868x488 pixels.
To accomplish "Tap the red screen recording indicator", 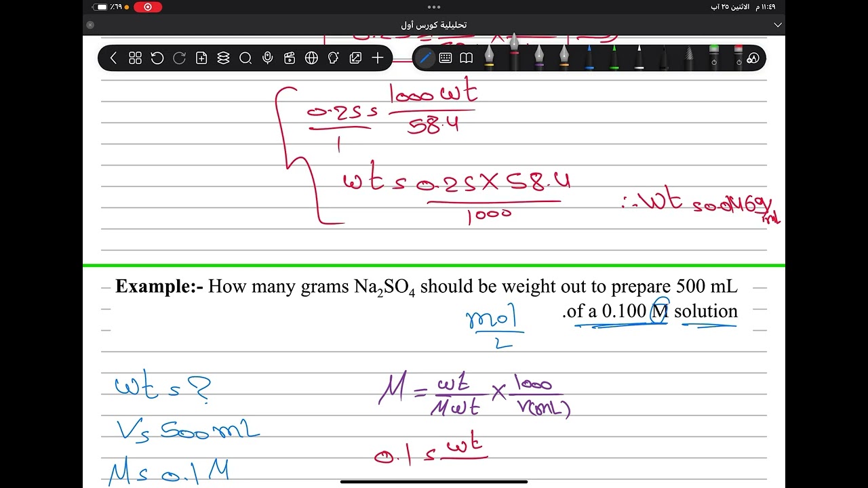I will pyautogui.click(x=148, y=7).
